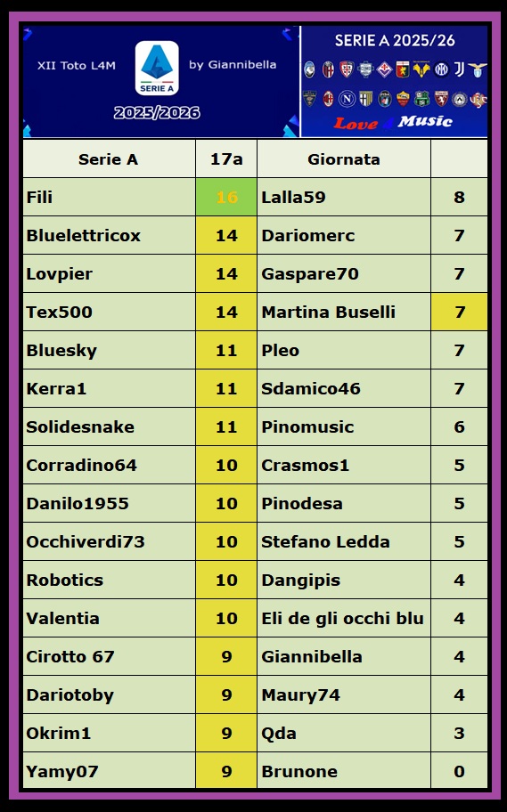Click the Serie A league logo

157,68
